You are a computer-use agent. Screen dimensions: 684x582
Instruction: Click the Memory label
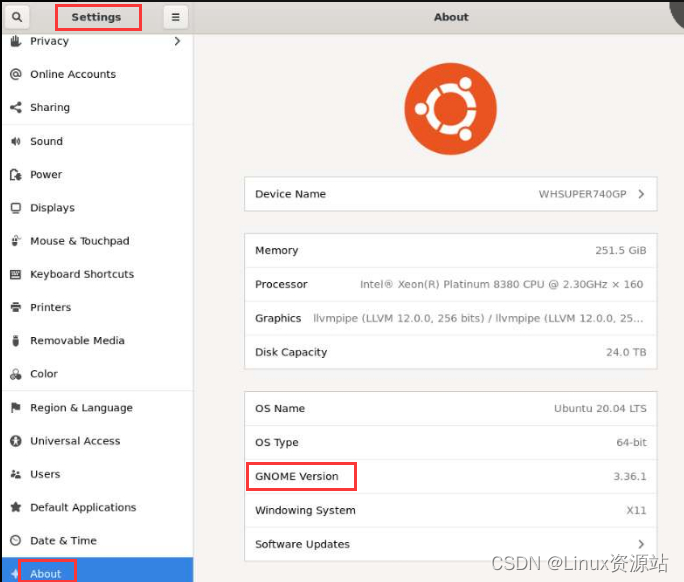(277, 250)
